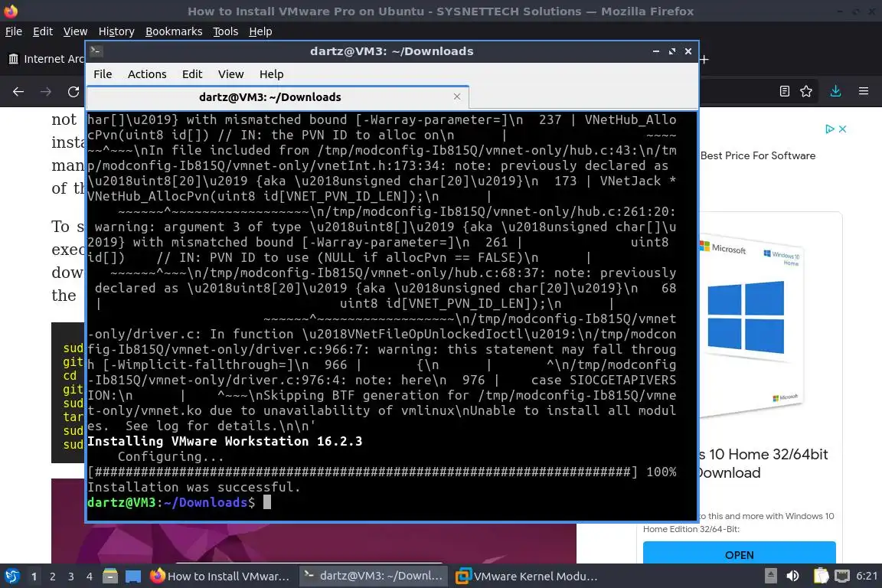Open Firefox hamburger application menu
This screenshot has width=882, height=588.
click(864, 91)
